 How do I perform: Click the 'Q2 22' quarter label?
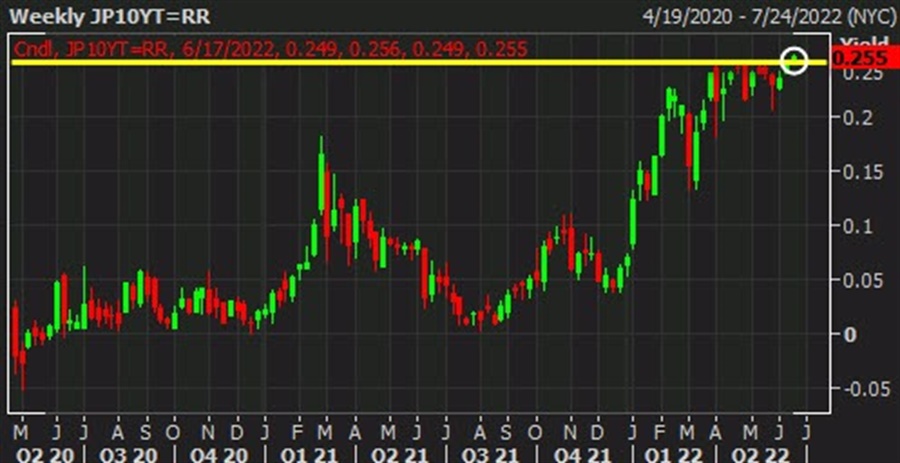pos(761,455)
